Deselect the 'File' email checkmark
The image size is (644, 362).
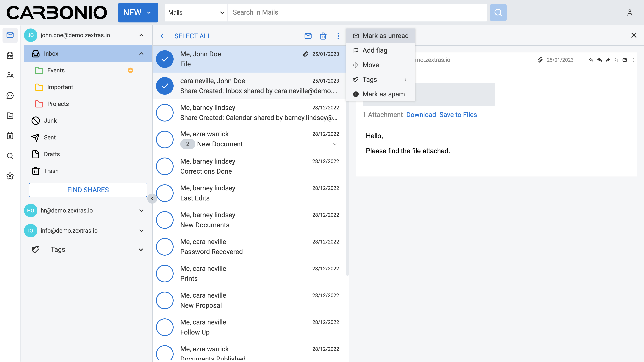pos(165,59)
